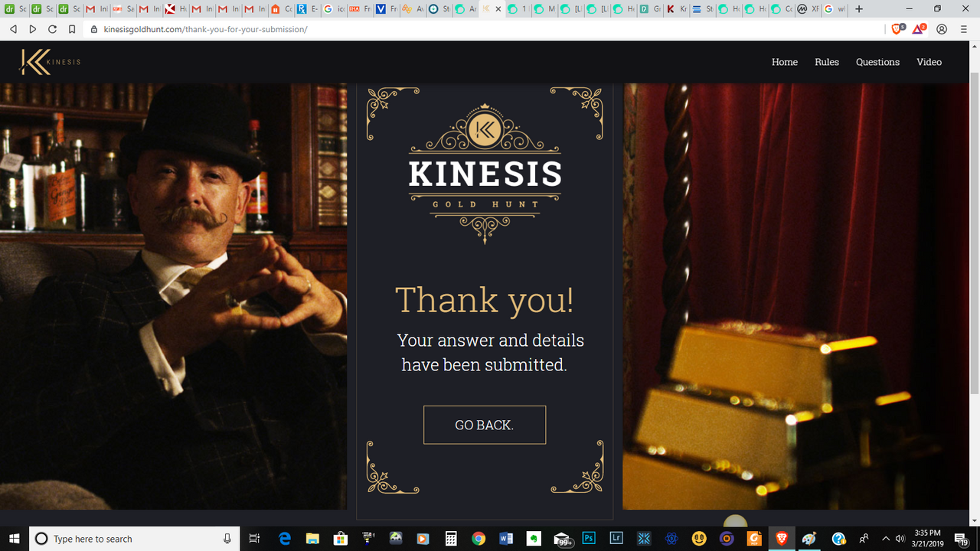Follow the Video link in the navigation

[x=929, y=62]
